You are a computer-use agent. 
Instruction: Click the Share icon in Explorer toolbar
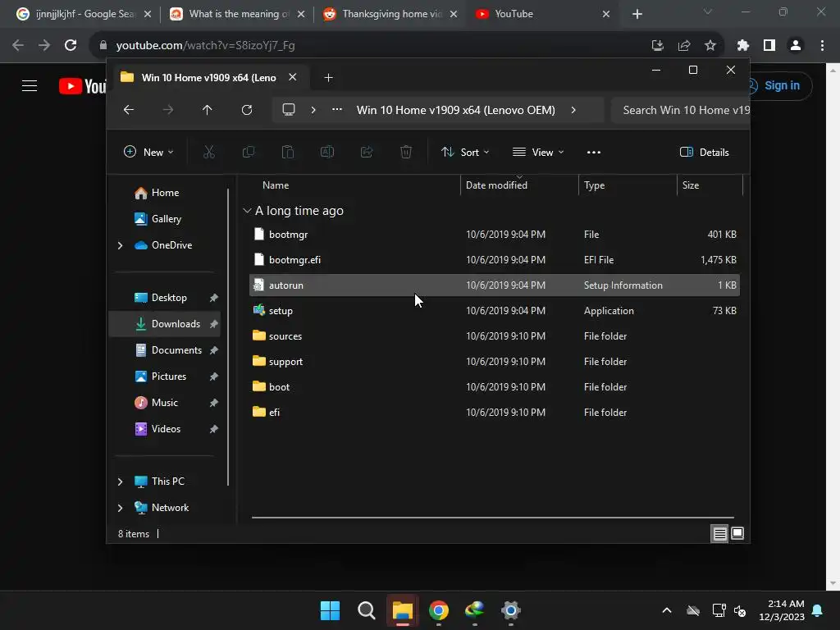(x=367, y=152)
